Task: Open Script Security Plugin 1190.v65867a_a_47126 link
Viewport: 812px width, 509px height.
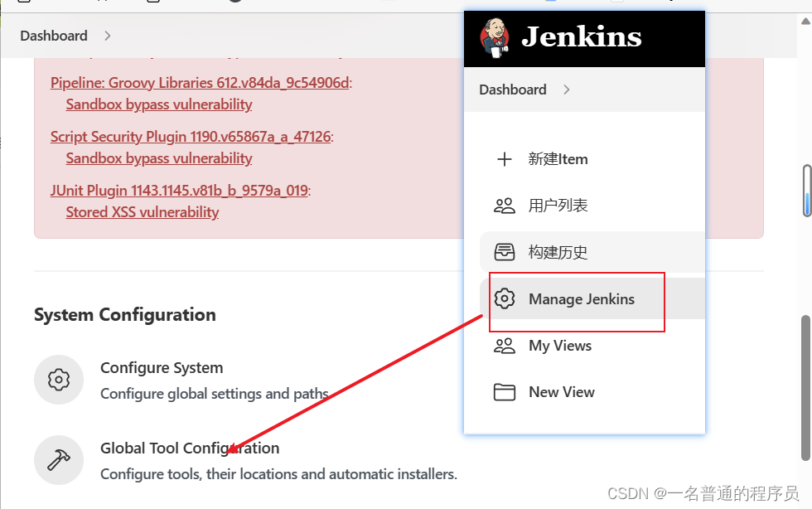Action: pyautogui.click(x=191, y=137)
